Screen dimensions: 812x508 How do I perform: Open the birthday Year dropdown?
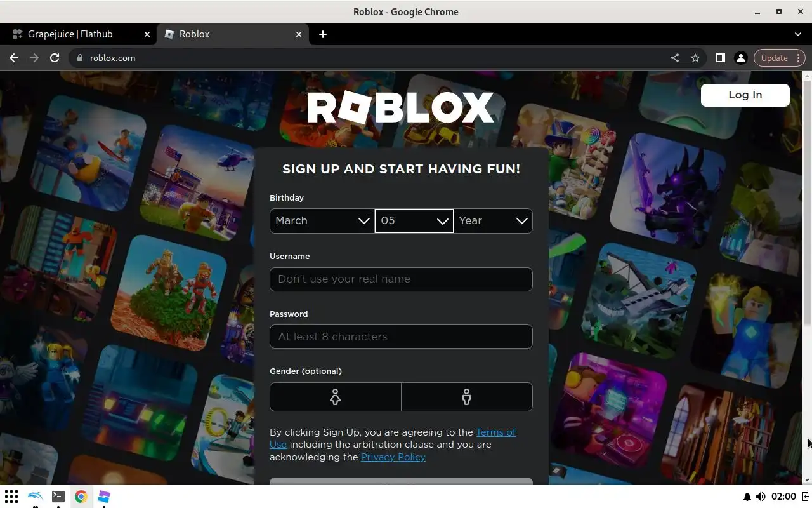(493, 221)
